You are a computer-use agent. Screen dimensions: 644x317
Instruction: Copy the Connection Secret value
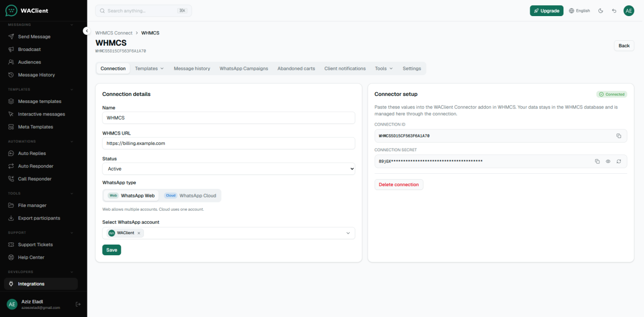coord(597,161)
